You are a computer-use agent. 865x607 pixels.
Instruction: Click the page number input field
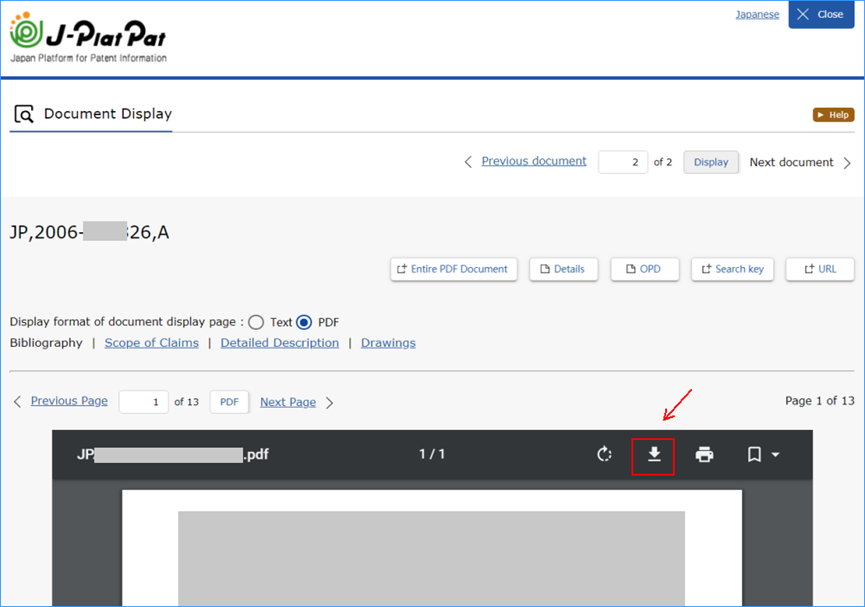tap(143, 402)
